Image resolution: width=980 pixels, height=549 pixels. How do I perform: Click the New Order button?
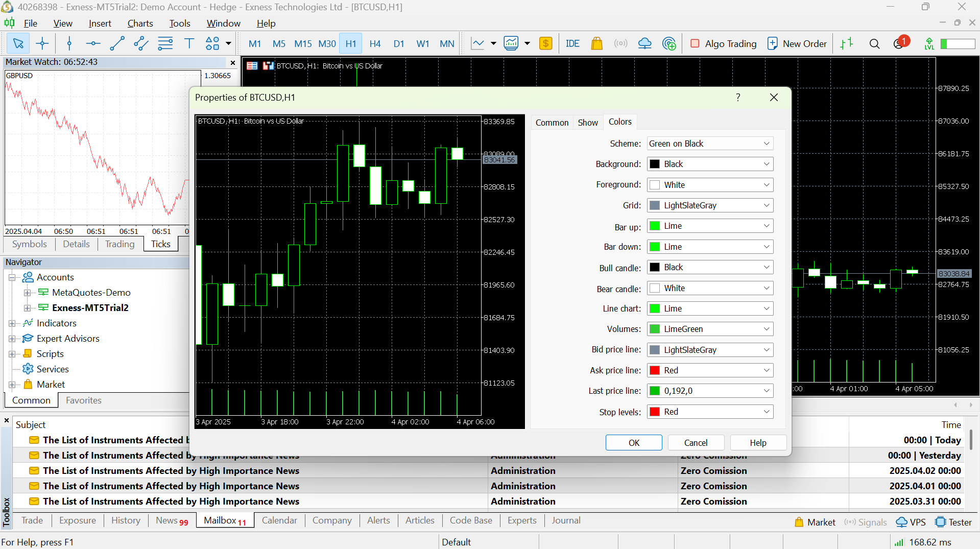797,43
